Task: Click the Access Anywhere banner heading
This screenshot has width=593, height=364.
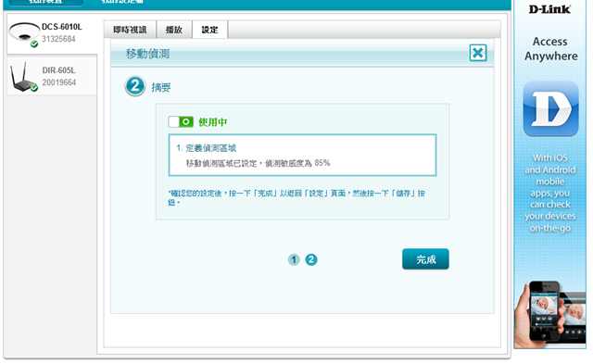Action: [550, 49]
